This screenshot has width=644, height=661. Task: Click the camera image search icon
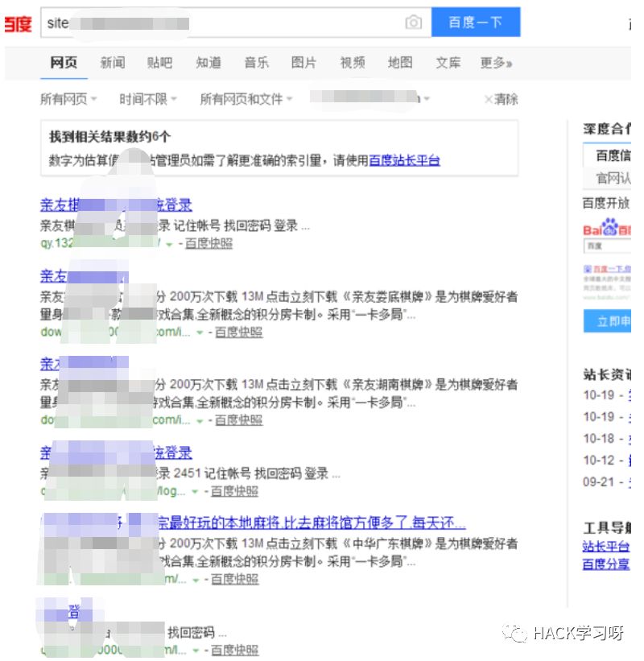pyautogui.click(x=413, y=22)
